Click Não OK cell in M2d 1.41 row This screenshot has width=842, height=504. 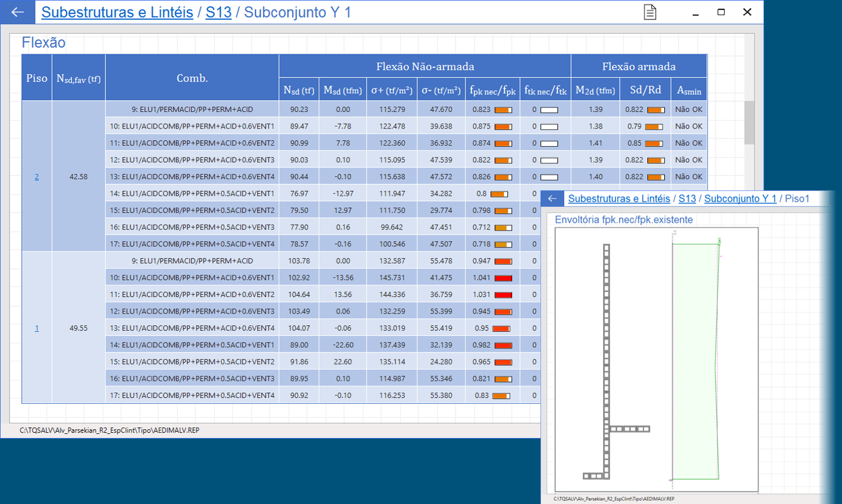coord(689,143)
